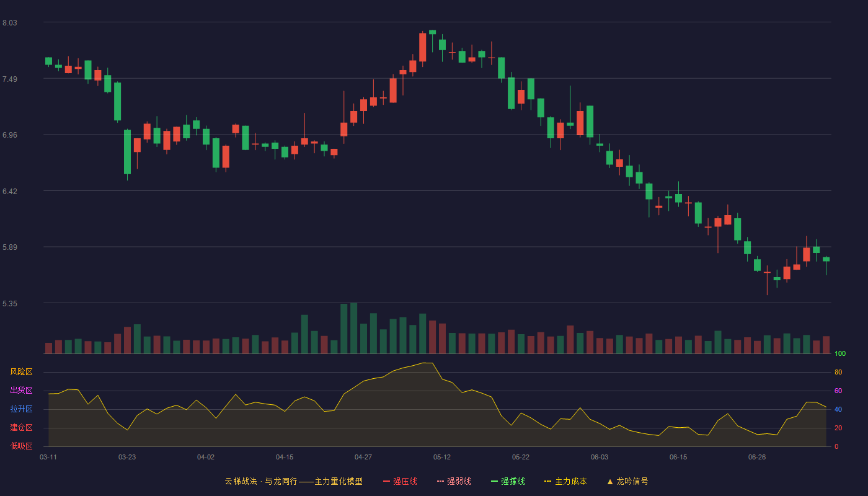
Task: Click the red 强压线 legend line marker
Action: 387,481
